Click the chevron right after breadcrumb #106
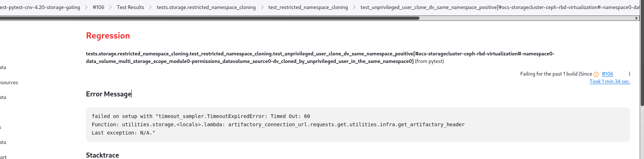 pos(110,7)
